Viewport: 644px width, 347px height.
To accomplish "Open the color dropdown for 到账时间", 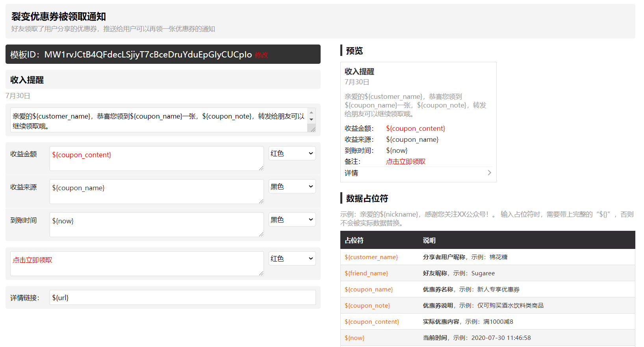I will [292, 219].
